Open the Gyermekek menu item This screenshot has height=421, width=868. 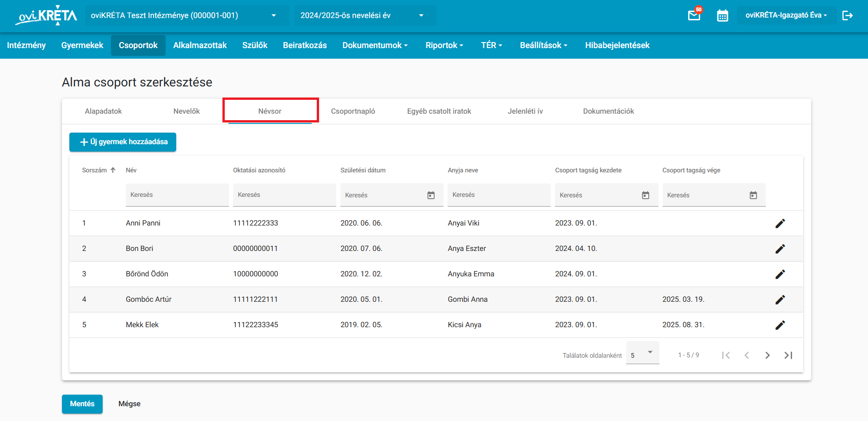[82, 45]
